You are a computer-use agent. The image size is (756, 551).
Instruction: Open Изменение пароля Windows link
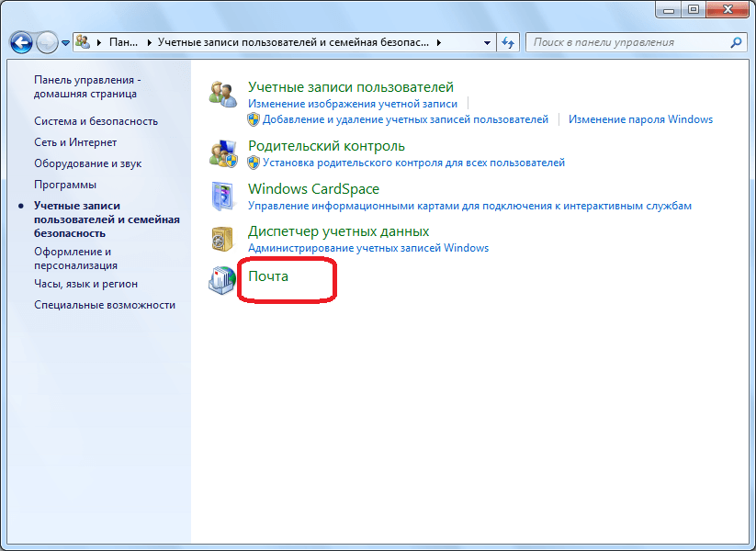click(x=640, y=119)
